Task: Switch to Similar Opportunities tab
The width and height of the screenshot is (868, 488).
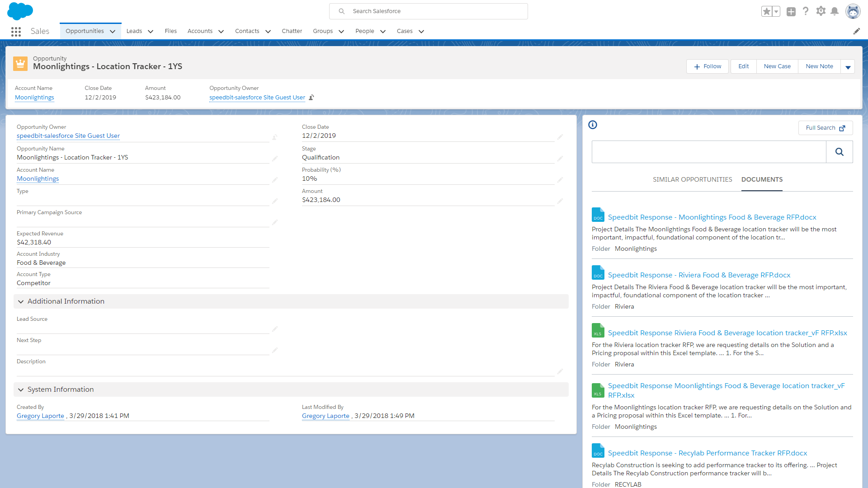Action: click(693, 180)
